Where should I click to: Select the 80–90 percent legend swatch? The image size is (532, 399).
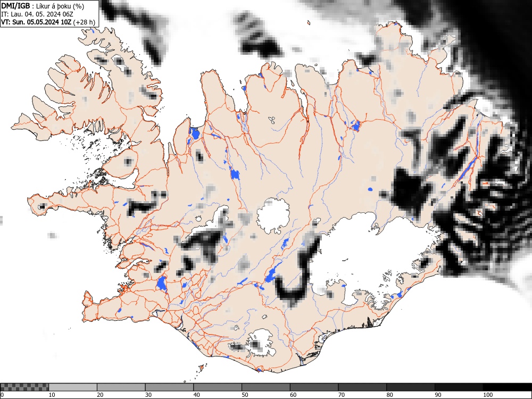[x=411, y=387]
